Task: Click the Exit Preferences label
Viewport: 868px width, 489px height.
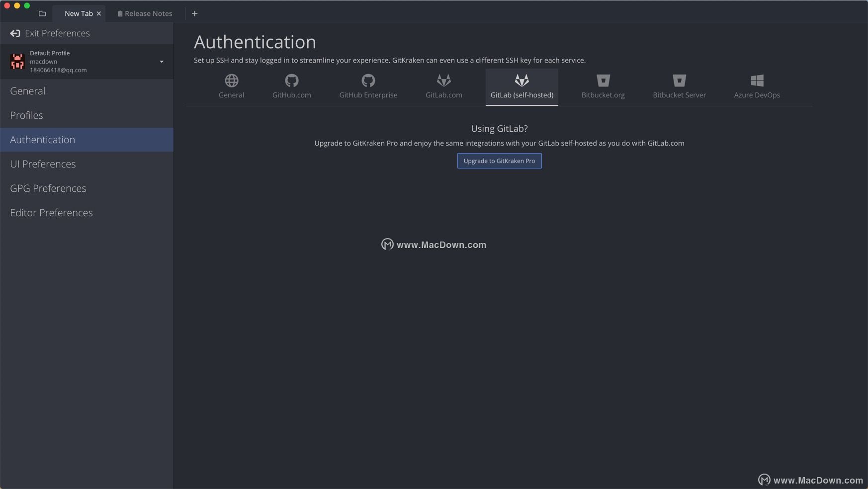Action: pyautogui.click(x=57, y=33)
